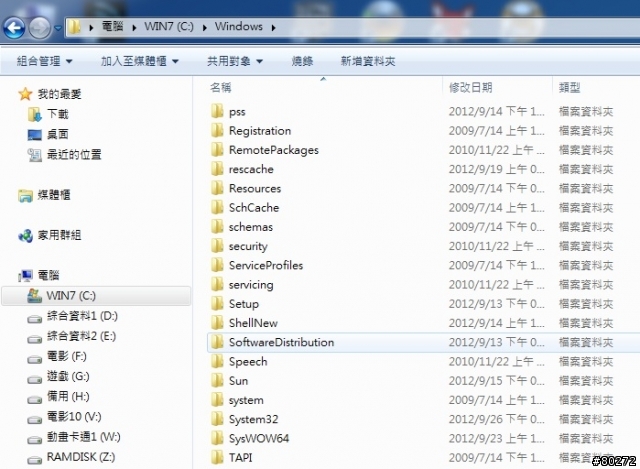The width and height of the screenshot is (640, 469).
Task: Select 電影10 (V:) drive in sidebar
Action: [x=64, y=417]
